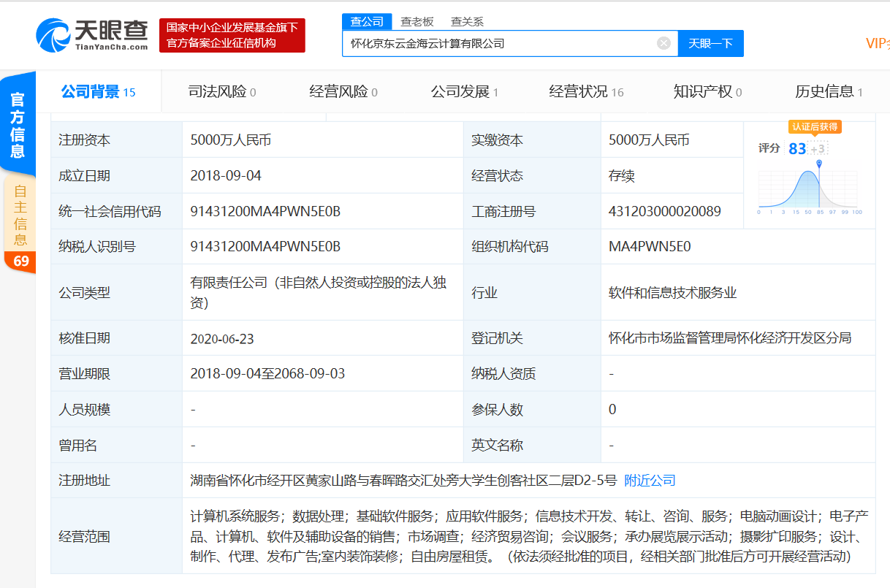The height and width of the screenshot is (588, 890).
Task: Open the 历史信息 section tab
Action: pos(829,92)
